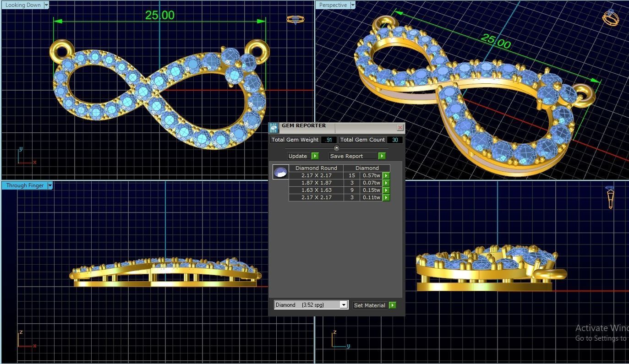Click the Save Report label
Screen dimensions: 629x364
(x=346, y=156)
